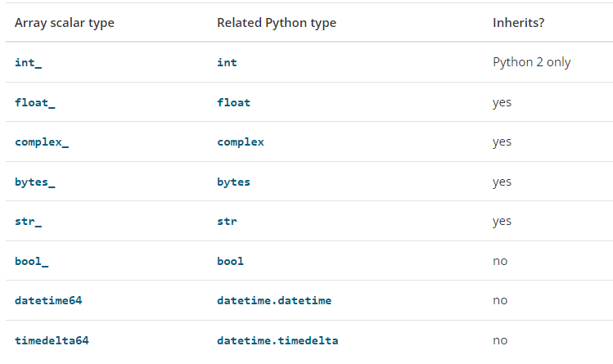
Task: Click the complex_ scalar type link
Action: click(x=41, y=142)
